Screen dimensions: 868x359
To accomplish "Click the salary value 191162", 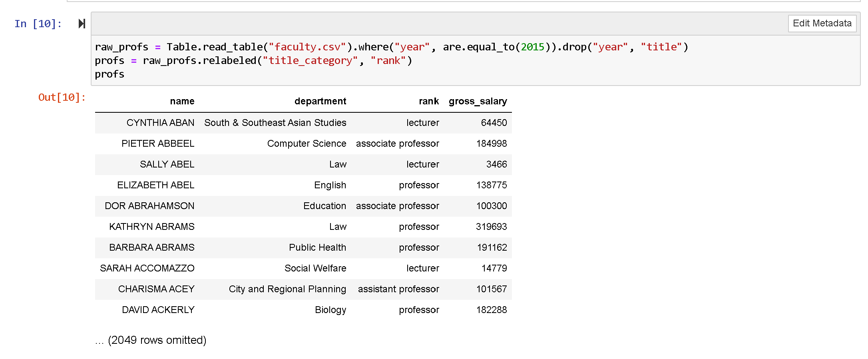I will tap(492, 247).
